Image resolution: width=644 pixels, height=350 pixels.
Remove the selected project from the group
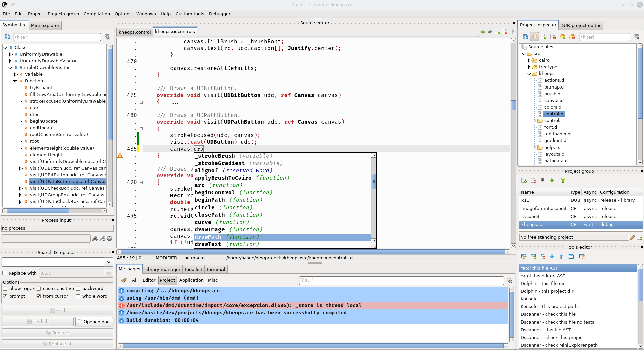point(533,180)
